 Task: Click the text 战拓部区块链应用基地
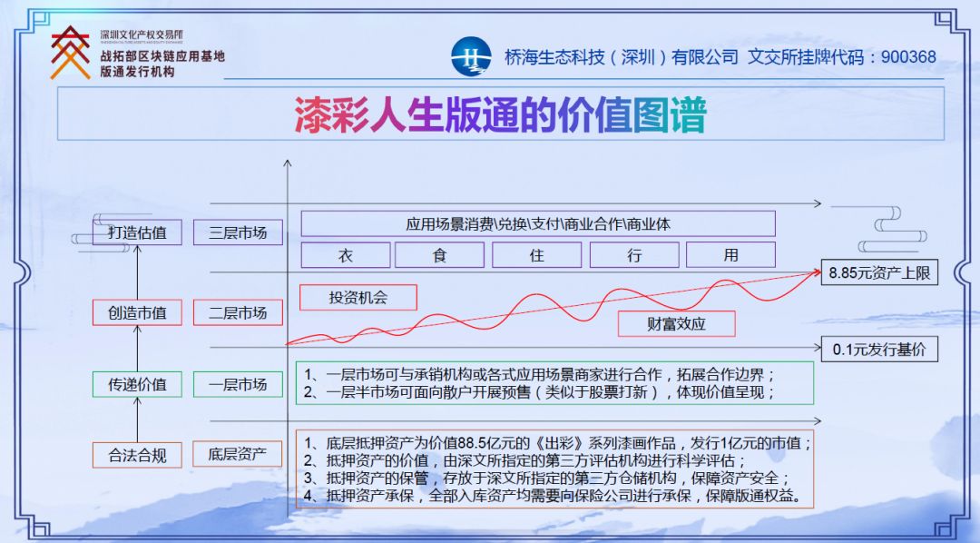pyautogui.click(x=162, y=56)
